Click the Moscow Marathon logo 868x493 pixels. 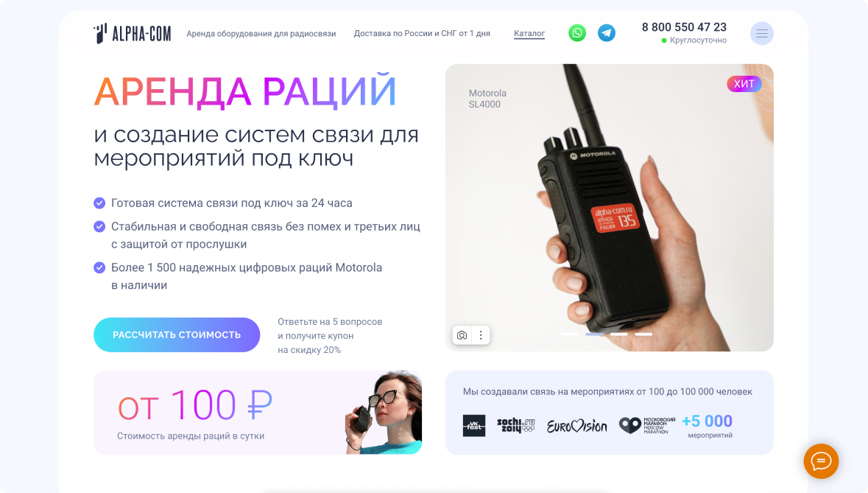coord(646,425)
